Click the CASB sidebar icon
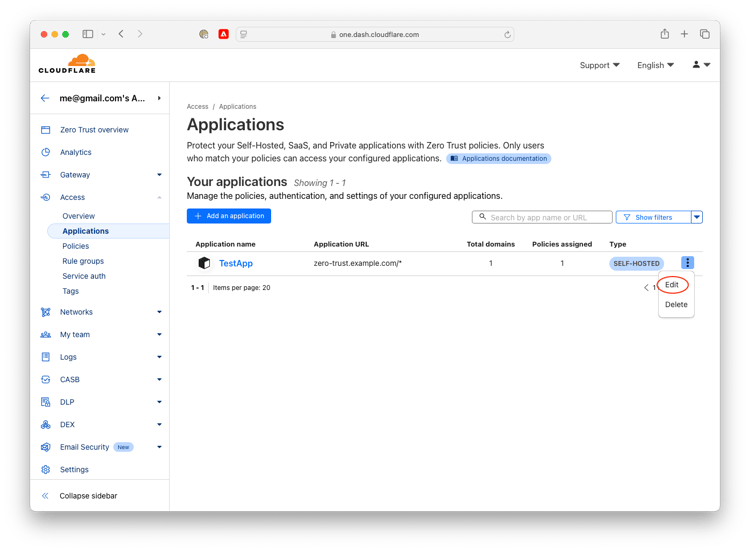The width and height of the screenshot is (750, 551). (46, 380)
